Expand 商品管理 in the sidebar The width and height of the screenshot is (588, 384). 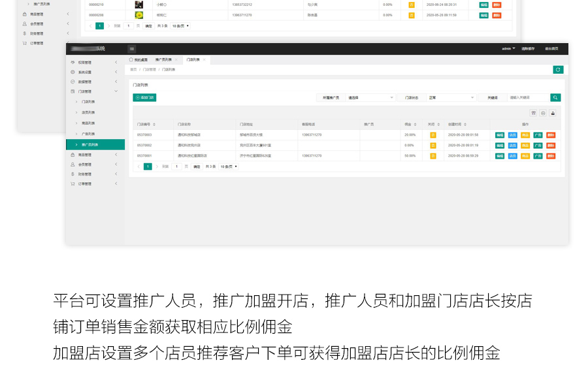(91, 155)
